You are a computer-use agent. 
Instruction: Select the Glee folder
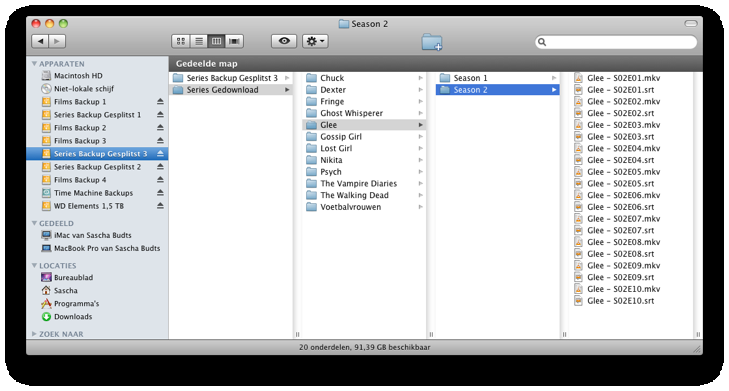click(x=364, y=125)
